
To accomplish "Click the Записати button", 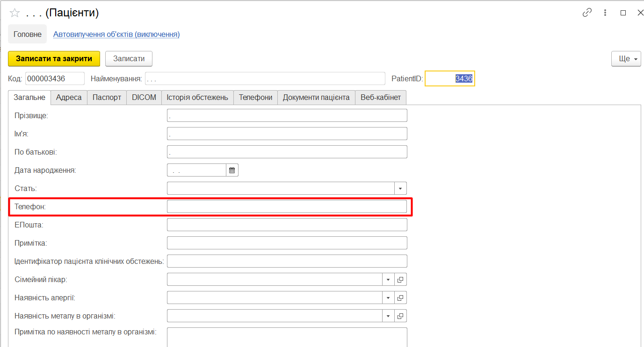I will coord(129,59).
